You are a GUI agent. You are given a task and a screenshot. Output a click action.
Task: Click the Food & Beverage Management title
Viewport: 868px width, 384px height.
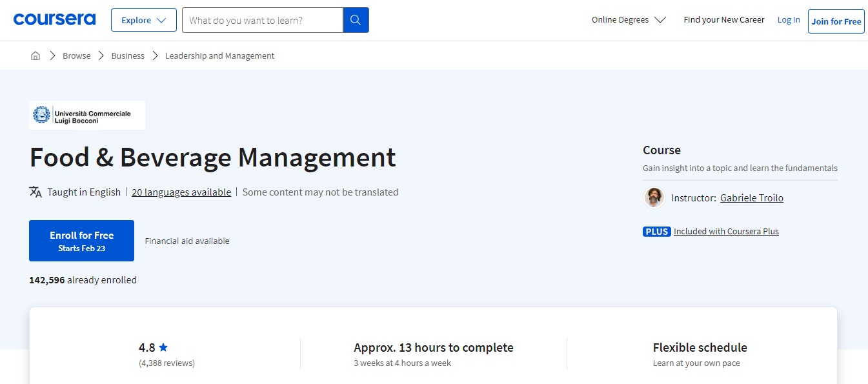[x=213, y=157]
